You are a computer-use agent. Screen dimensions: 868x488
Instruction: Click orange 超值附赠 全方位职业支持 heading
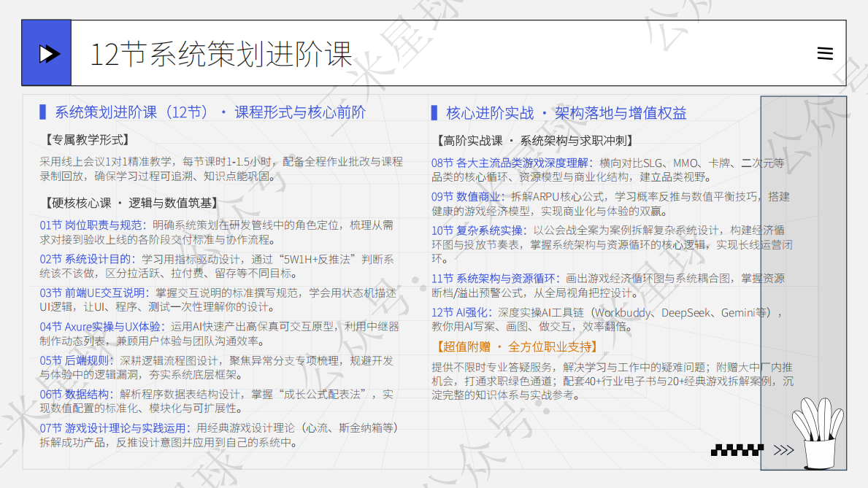pos(516,347)
